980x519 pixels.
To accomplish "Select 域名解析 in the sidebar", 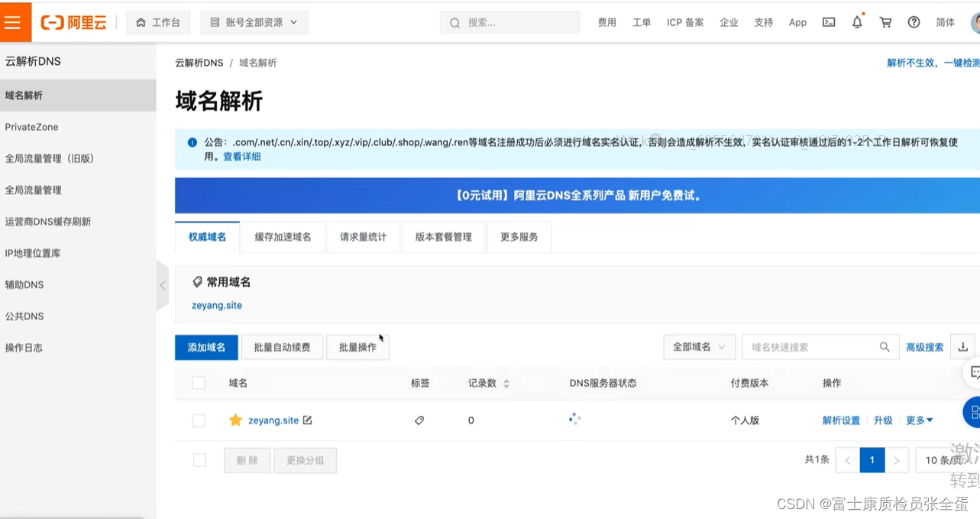I will pyautogui.click(x=78, y=96).
